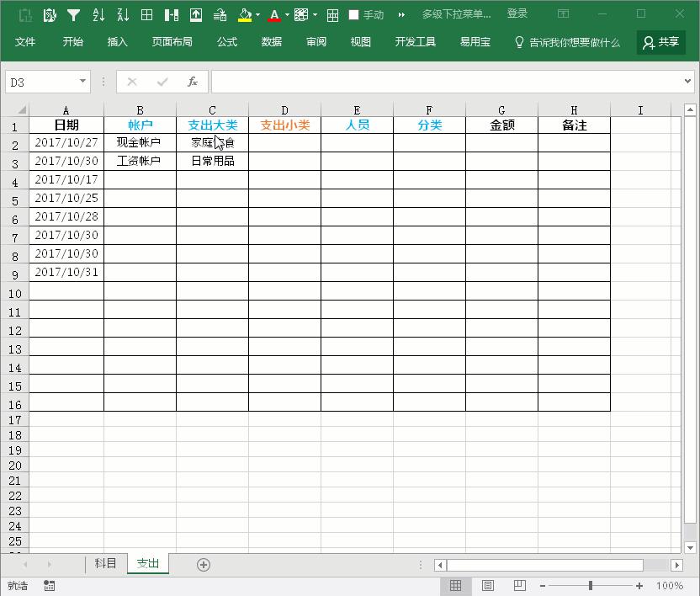
Task: Open the Name Box dropdown
Action: [x=81, y=82]
